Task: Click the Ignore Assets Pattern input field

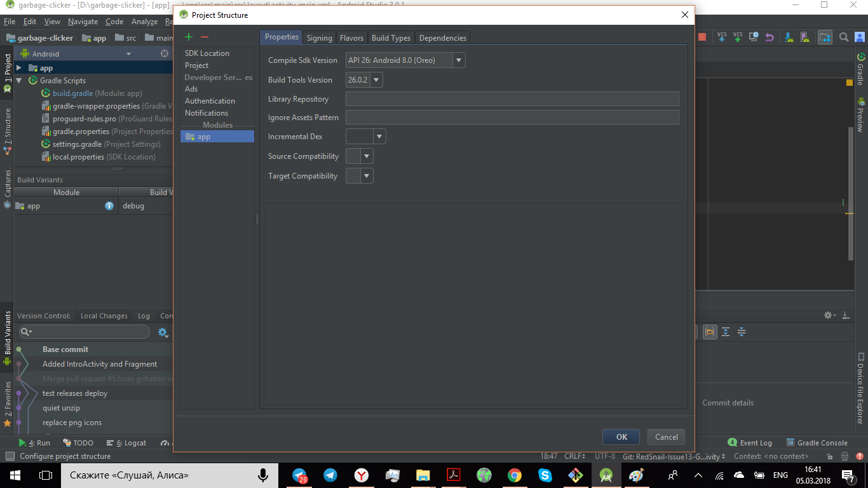Action: click(512, 117)
